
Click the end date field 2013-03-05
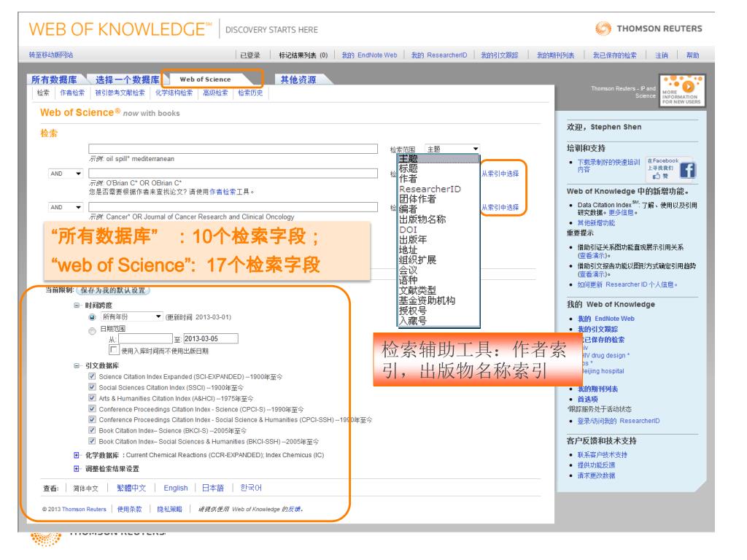(211, 338)
